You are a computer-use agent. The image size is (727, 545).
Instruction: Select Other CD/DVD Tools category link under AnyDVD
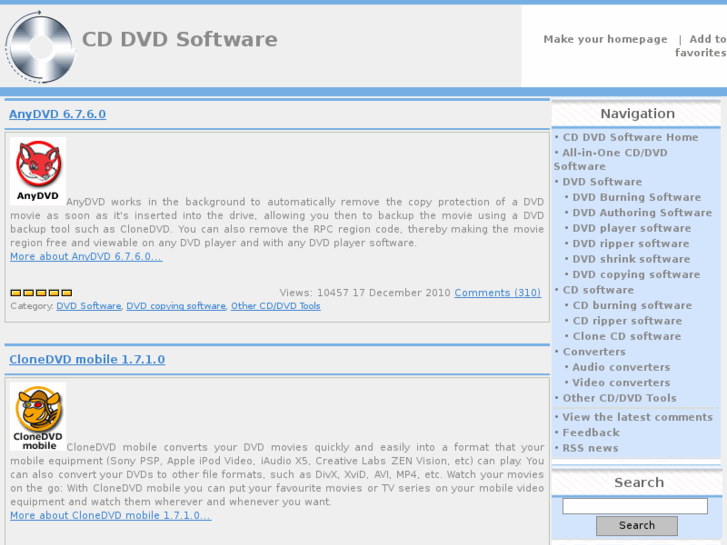(275, 306)
